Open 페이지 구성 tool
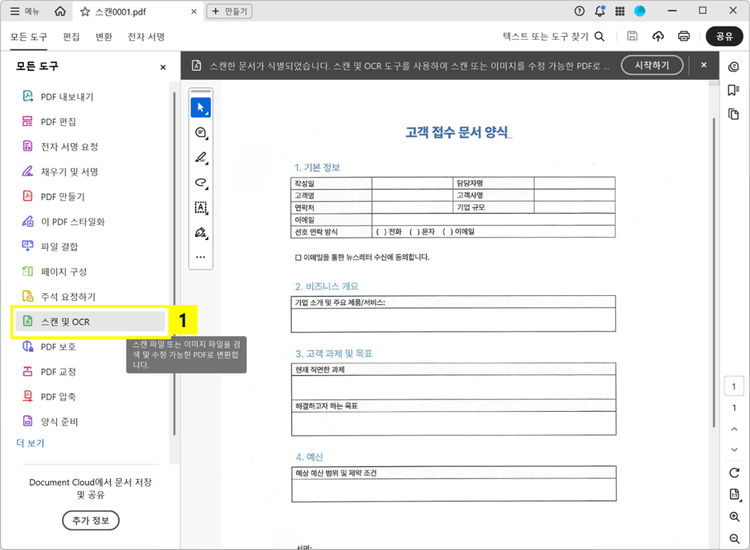Image resolution: width=750 pixels, height=550 pixels. (90, 271)
